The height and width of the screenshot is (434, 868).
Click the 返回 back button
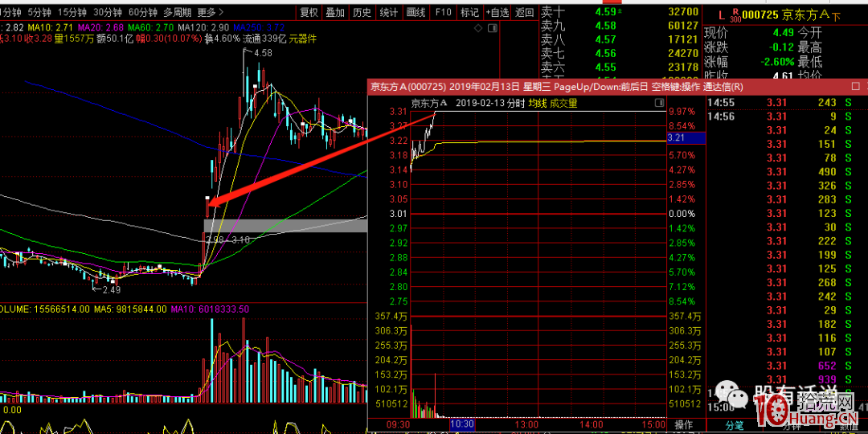pos(524,11)
